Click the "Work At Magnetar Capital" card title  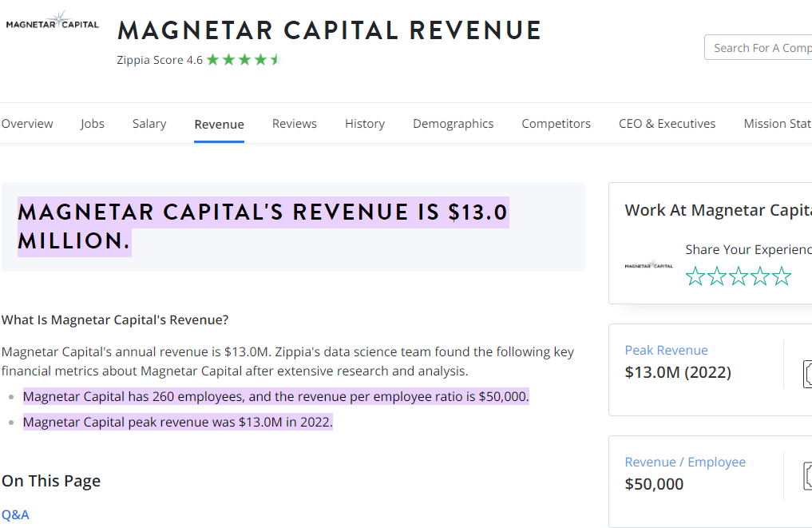click(x=718, y=210)
